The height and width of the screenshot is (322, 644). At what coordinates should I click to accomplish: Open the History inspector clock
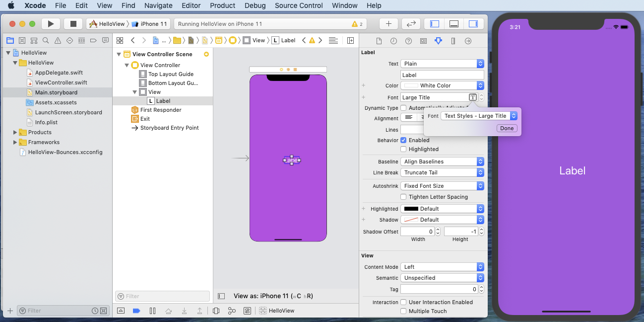(x=393, y=41)
